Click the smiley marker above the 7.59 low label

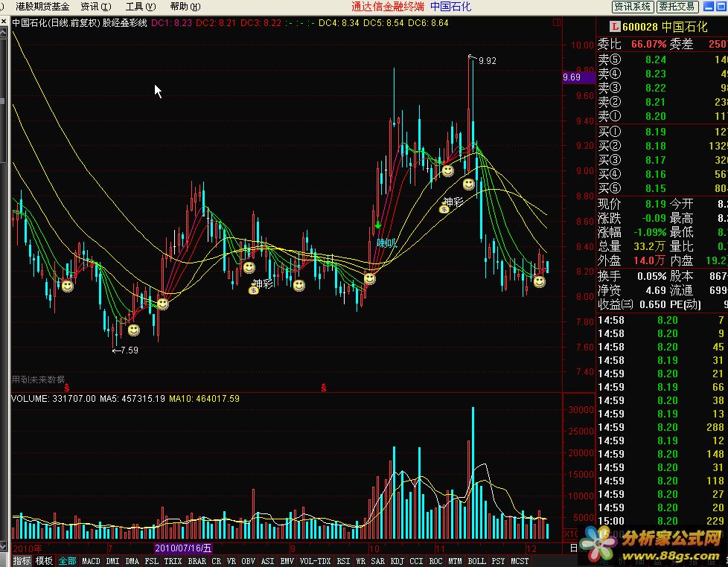(134, 330)
